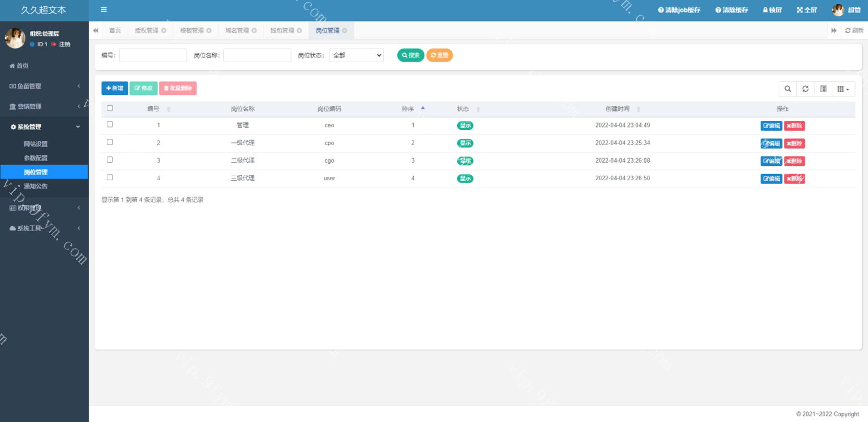Viewport: 868px width, 422px height.
Task: Open the column selector dropdown
Action: coord(843,89)
